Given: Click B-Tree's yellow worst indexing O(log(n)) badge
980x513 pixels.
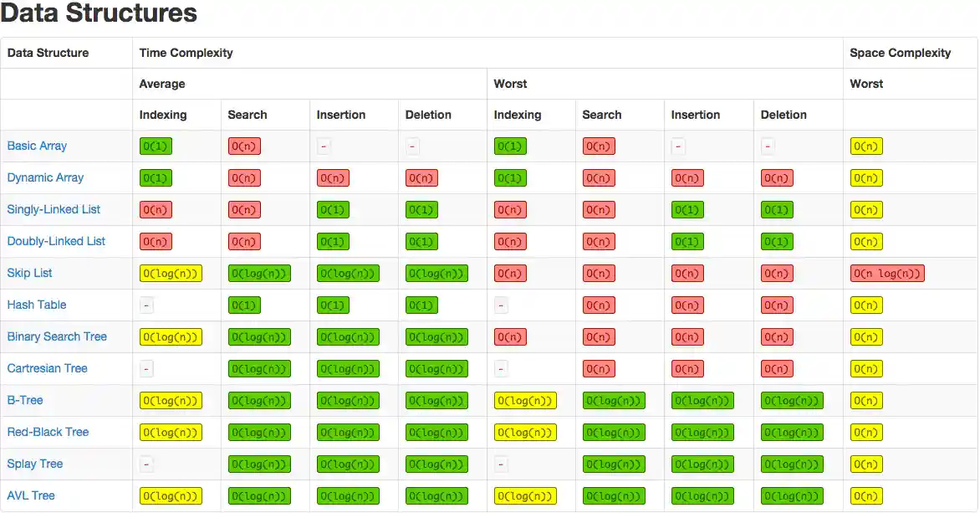Looking at the screenshot, I should point(525,401).
